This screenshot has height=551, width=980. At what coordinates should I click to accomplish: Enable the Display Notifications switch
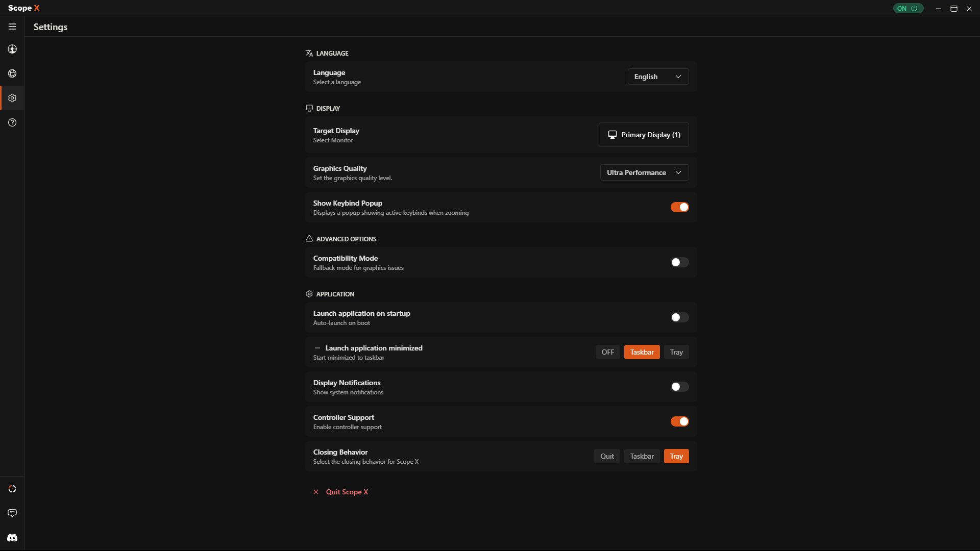pos(679,387)
